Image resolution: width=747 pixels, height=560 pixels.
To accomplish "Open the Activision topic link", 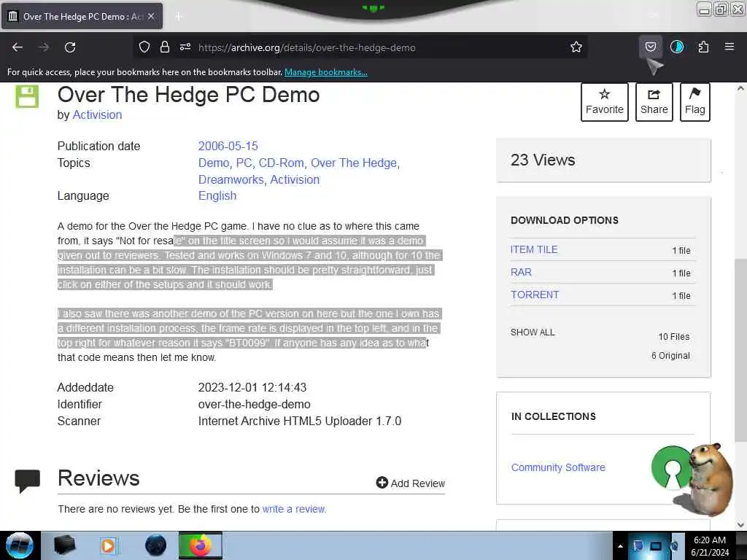I will (295, 179).
